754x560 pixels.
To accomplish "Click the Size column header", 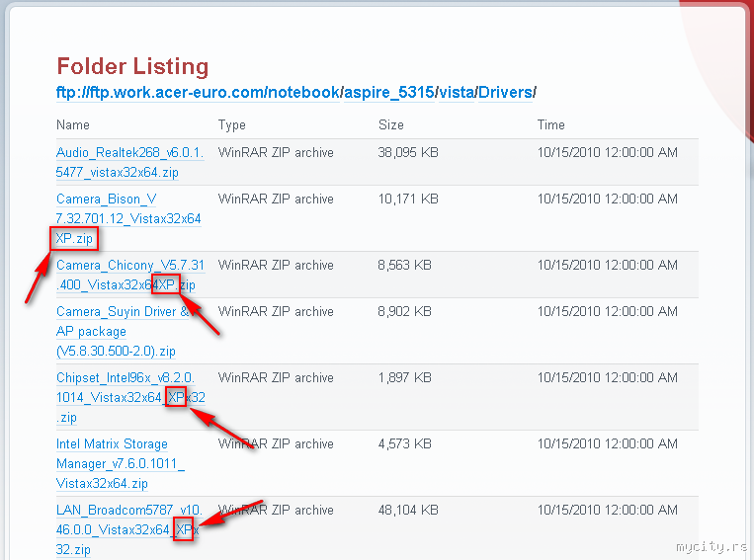I will tap(390, 125).
